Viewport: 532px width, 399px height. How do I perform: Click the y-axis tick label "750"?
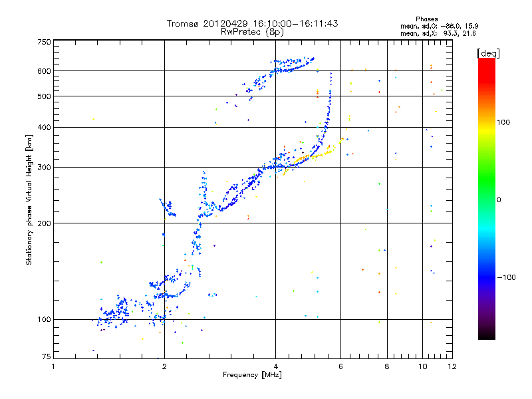click(x=44, y=42)
